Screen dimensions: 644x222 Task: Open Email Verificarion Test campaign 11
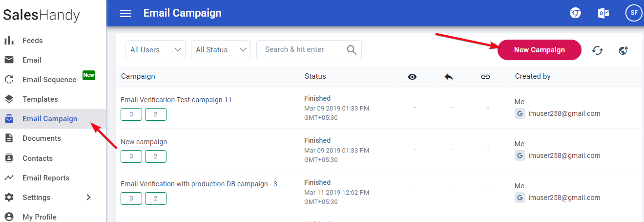(x=176, y=100)
